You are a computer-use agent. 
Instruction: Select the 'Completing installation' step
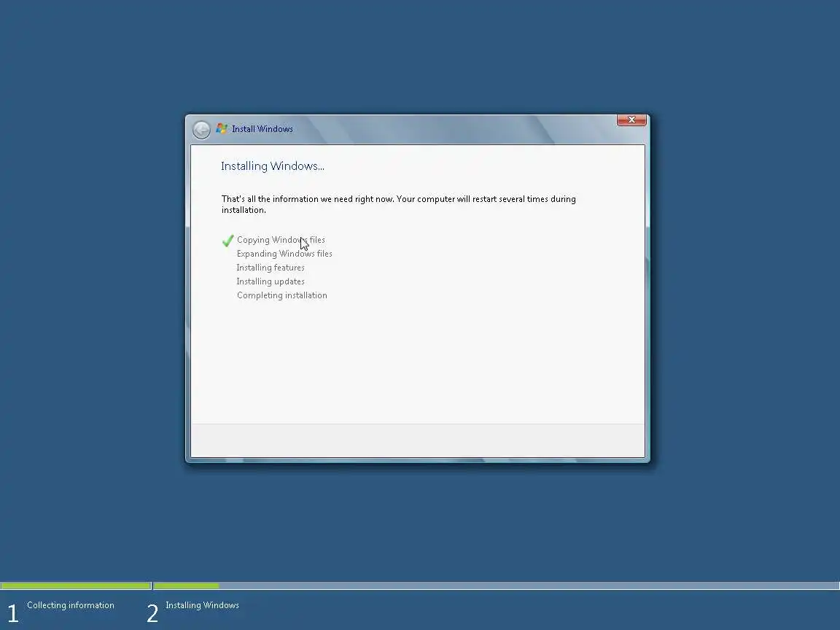[281, 296]
